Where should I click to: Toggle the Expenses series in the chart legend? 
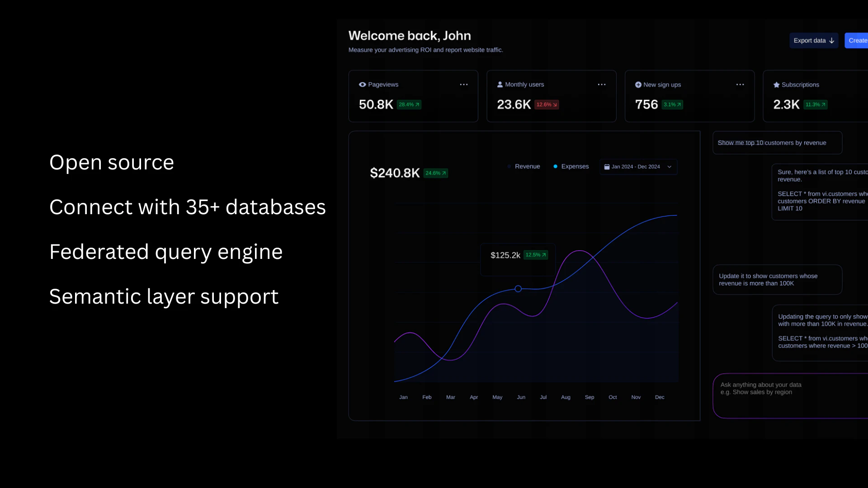571,166
